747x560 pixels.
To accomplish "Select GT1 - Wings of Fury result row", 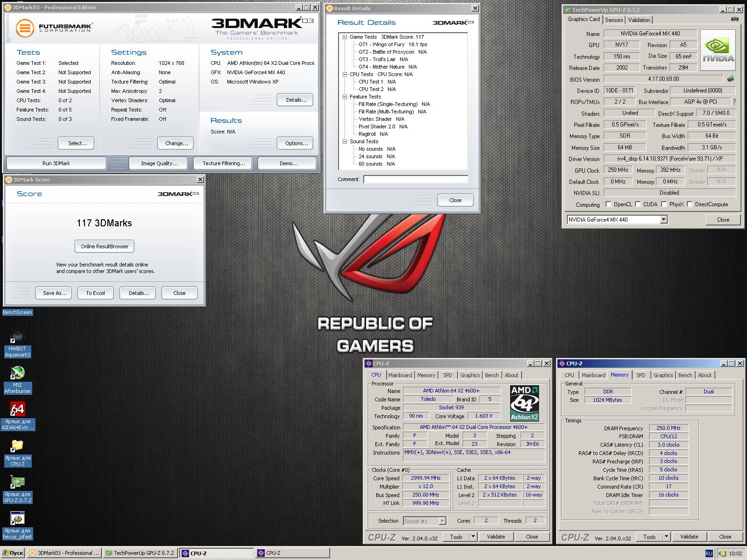I will click(x=393, y=44).
